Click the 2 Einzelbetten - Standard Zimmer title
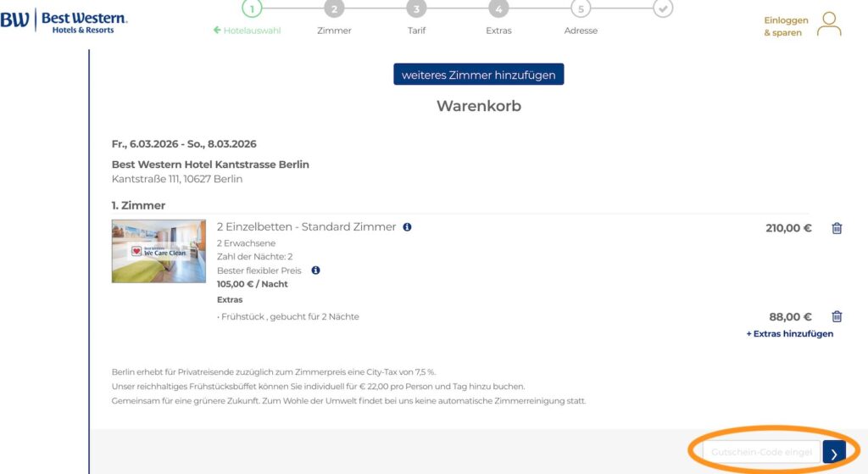The image size is (868, 474). point(307,227)
